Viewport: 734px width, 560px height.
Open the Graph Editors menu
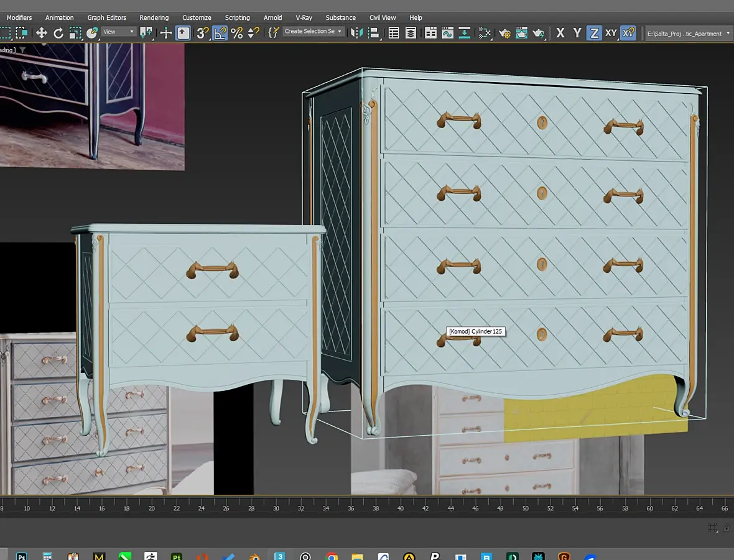click(x=106, y=17)
